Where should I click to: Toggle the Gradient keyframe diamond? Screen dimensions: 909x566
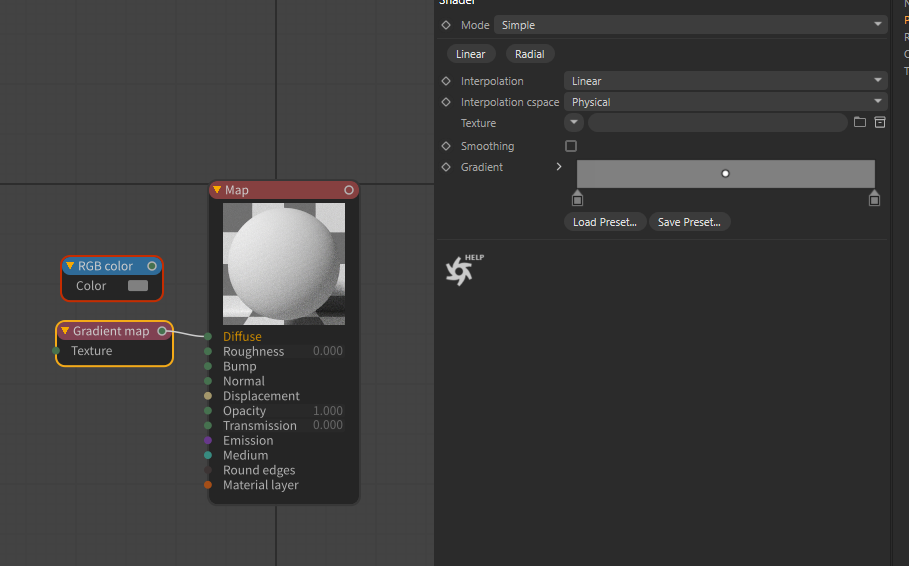click(x=446, y=166)
